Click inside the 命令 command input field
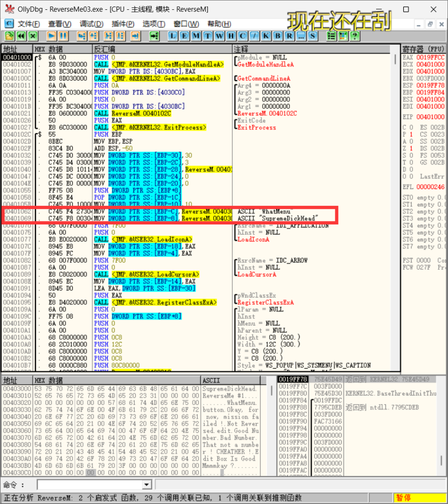This screenshot has width=448, height=504. click(x=89, y=485)
